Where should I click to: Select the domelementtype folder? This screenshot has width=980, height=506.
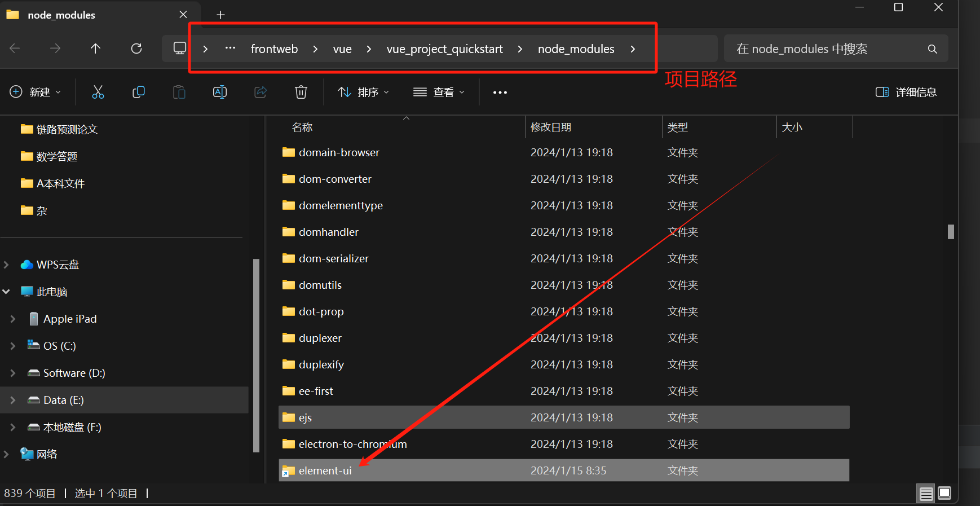pos(564,205)
